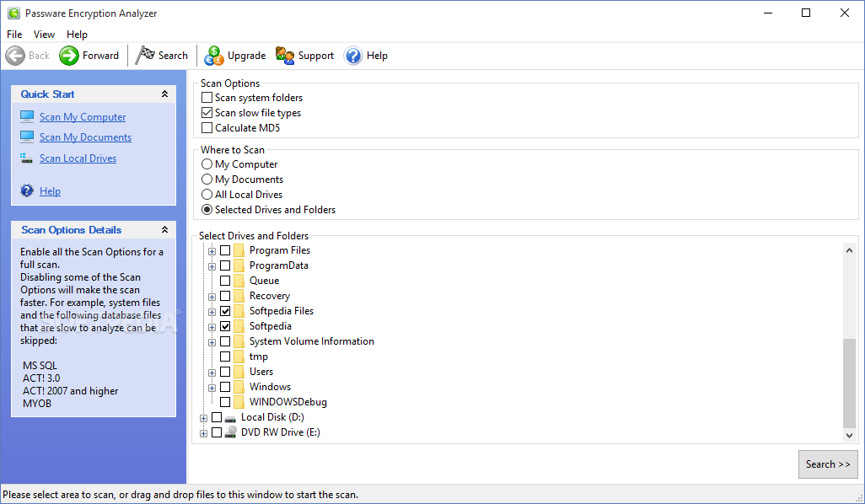Click the Search flag icon in toolbar
The height and width of the screenshot is (504, 865).
pyautogui.click(x=145, y=55)
